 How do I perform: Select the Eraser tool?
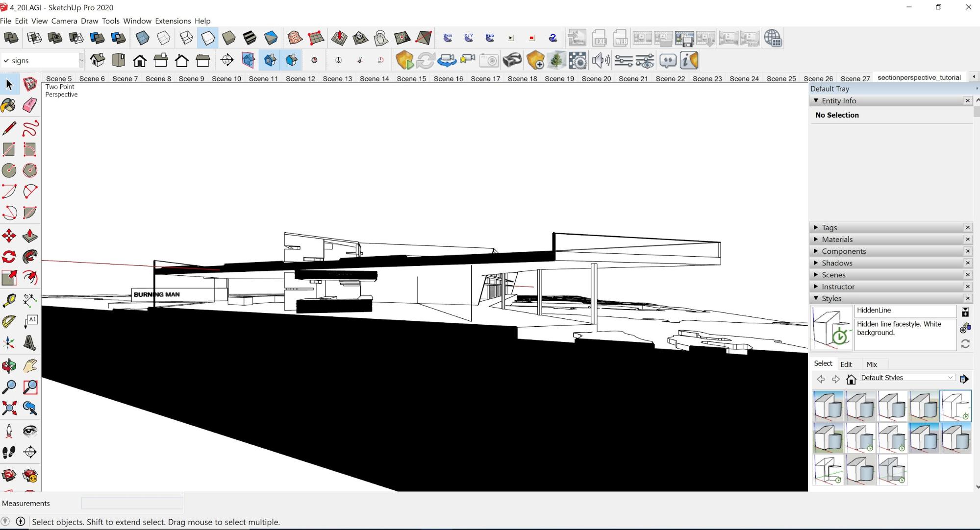coord(30,105)
